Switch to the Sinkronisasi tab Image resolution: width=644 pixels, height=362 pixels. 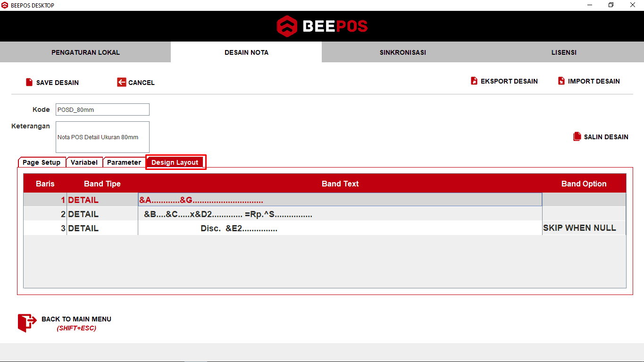tap(402, 52)
